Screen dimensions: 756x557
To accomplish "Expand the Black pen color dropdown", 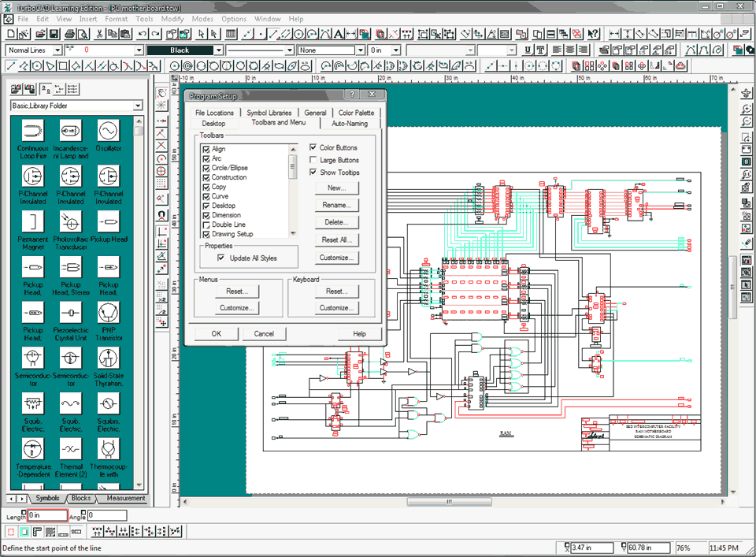I will (x=219, y=50).
